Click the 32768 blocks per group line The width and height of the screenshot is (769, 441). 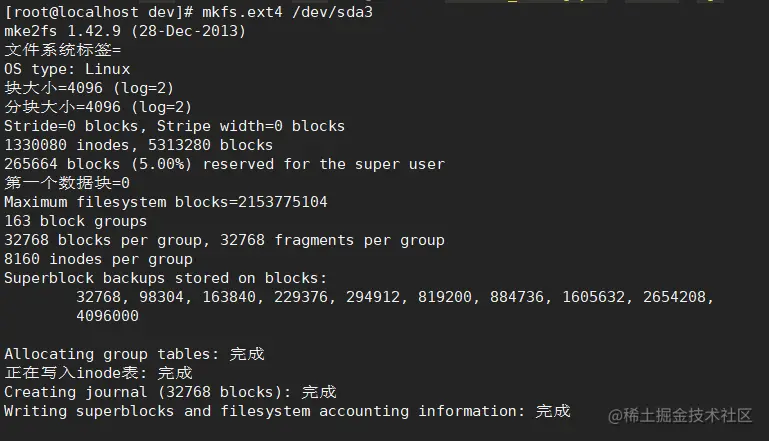(x=224, y=240)
